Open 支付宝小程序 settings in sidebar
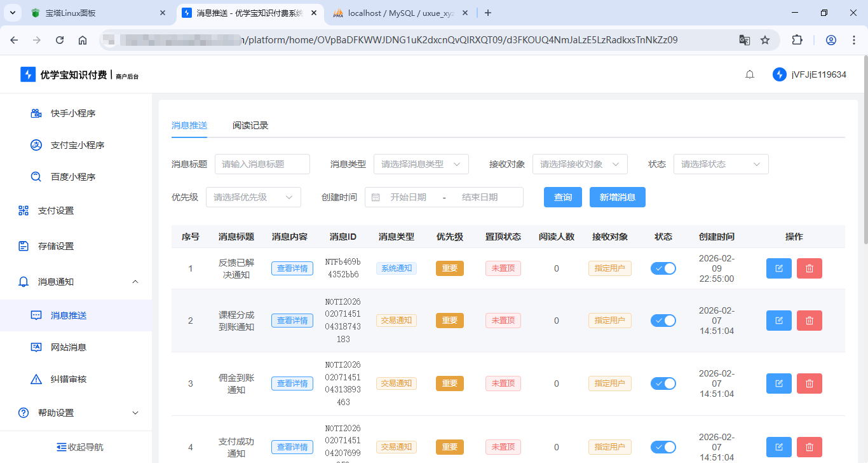868x463 pixels. 77,145
